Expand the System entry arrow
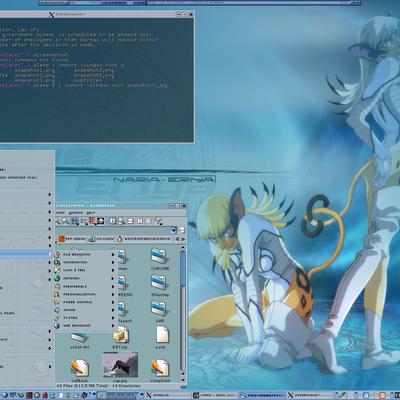The width and height of the screenshot is (400, 400). (x=113, y=318)
